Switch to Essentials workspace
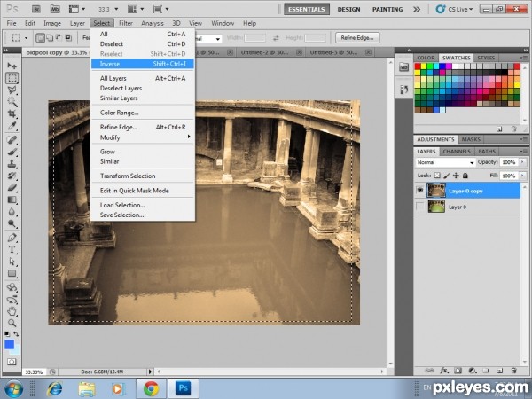532x399 pixels. (307, 9)
